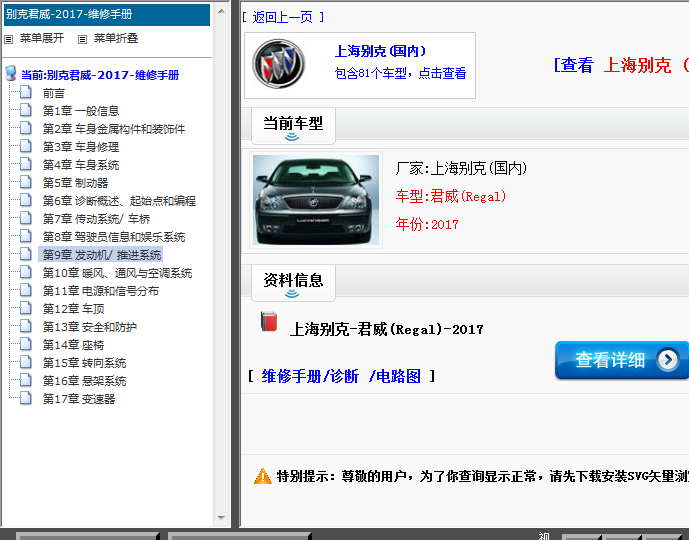This screenshot has height=540, width=689.
Task: Click the page icon for 第1章 一般信息
Action: pos(26,110)
